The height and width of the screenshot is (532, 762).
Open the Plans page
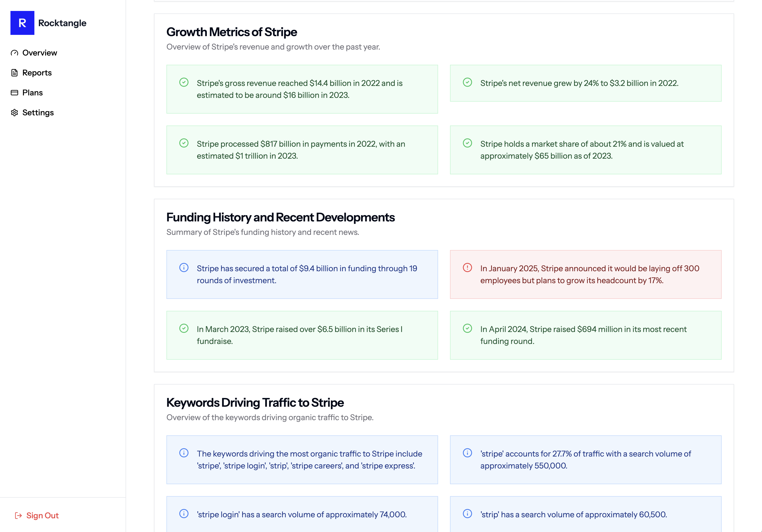pos(33,93)
